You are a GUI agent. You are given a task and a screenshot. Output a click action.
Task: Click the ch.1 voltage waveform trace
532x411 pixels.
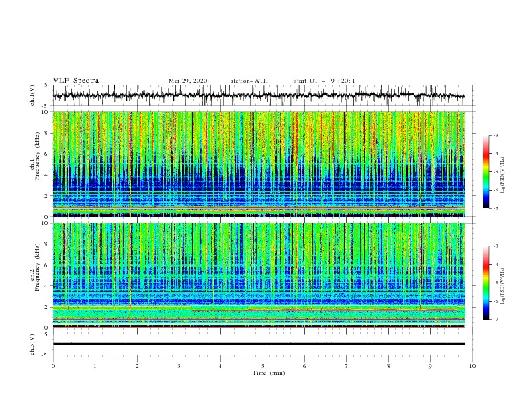pyautogui.click(x=259, y=95)
